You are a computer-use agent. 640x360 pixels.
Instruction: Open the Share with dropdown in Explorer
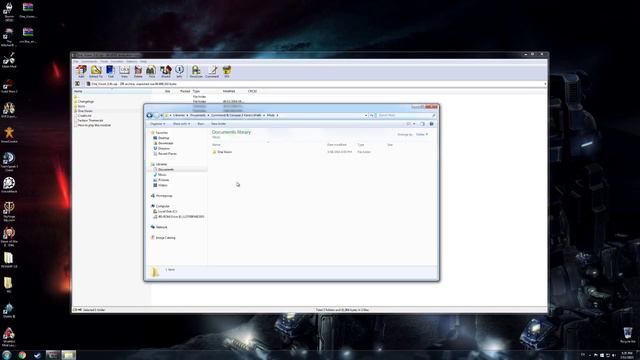181,124
